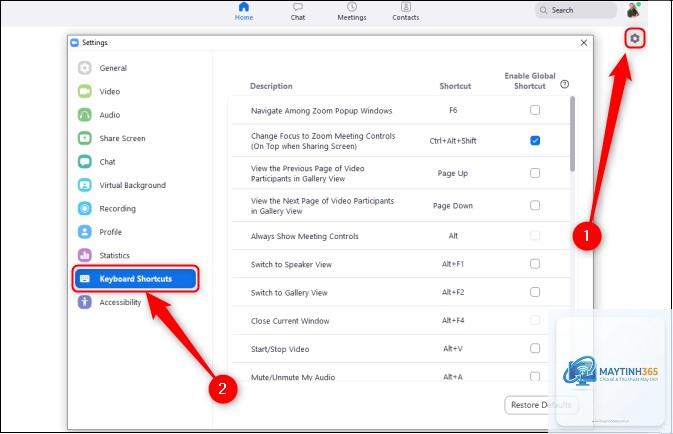Select Recording icon in sidebar
Image resolution: width=673 pixels, height=434 pixels.
(85, 208)
